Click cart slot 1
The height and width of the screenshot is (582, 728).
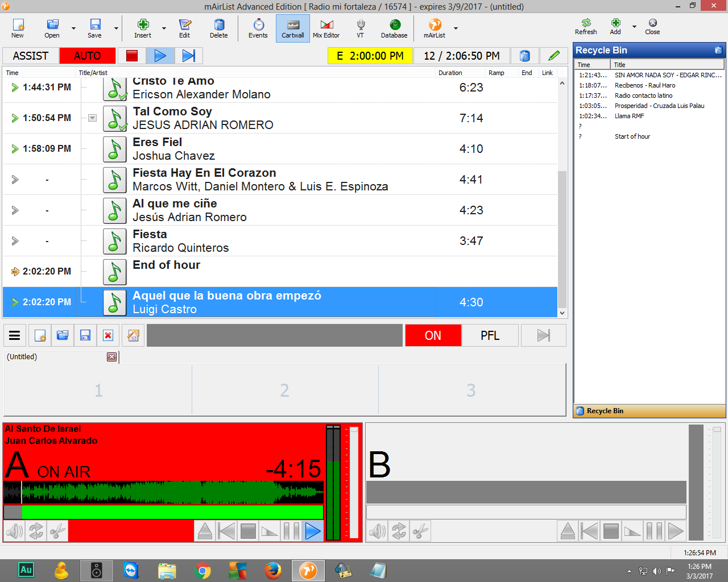[x=98, y=390]
